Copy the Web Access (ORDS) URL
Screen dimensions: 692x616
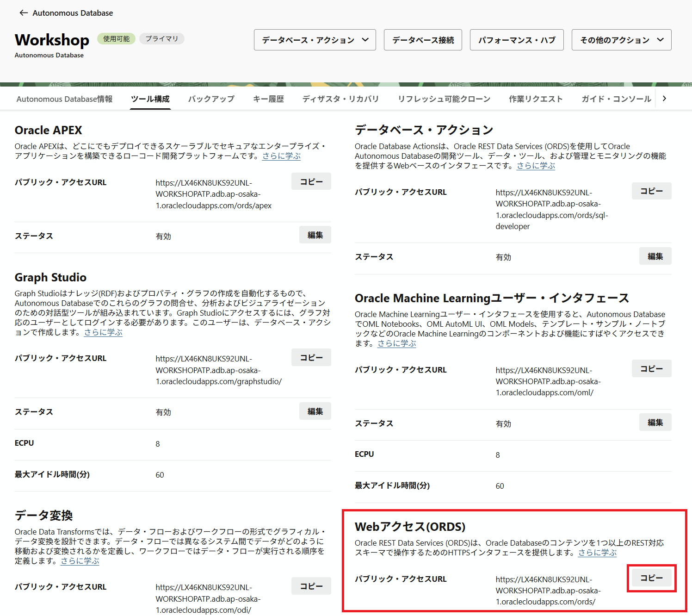coord(651,578)
